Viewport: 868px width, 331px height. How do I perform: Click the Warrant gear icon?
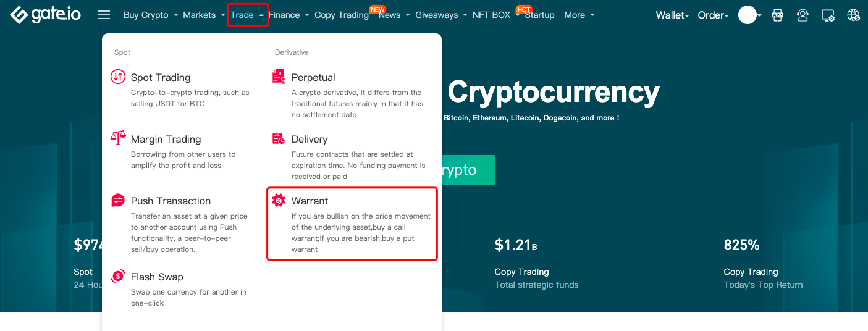tap(279, 200)
